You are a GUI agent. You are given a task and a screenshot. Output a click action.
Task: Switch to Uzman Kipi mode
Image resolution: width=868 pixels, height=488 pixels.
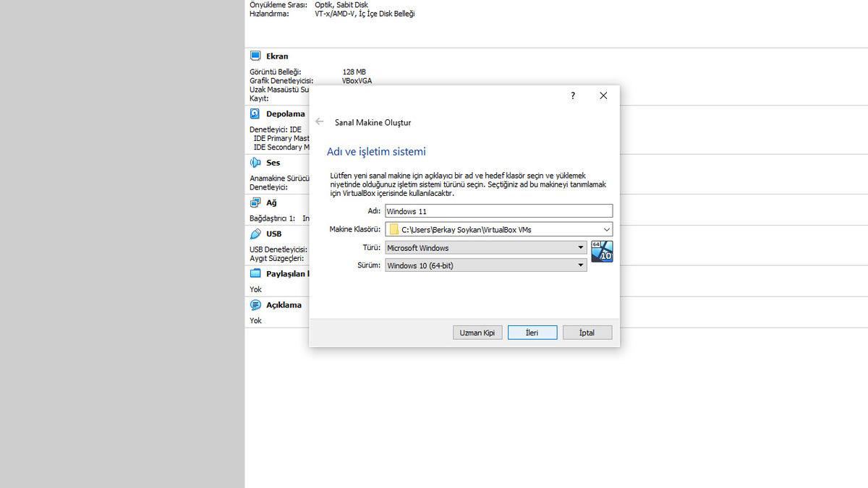477,332
